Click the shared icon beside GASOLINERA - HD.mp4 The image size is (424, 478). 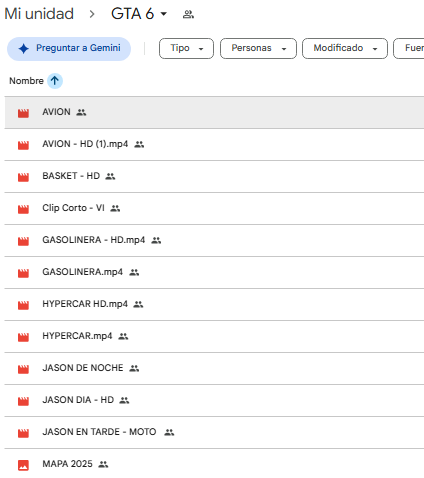pos(156,240)
